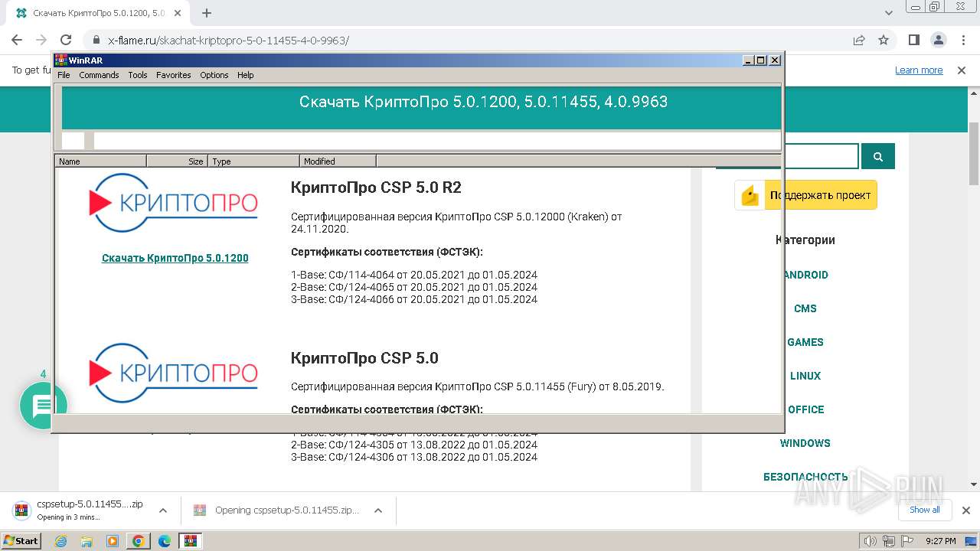Viewport: 980px width, 551px height.
Task: Click the КриптоПро CSP 5.0 logo image
Action: [x=175, y=373]
